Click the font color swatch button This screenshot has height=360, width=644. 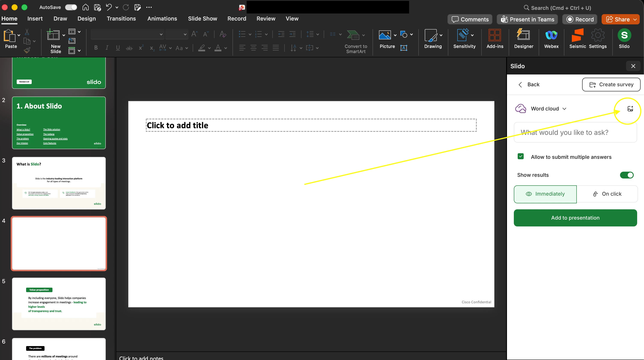click(x=218, y=48)
